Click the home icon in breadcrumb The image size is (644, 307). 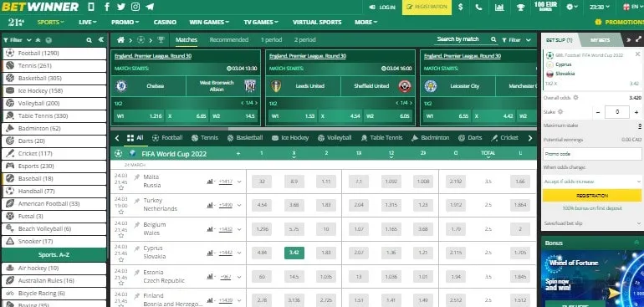tap(120, 40)
